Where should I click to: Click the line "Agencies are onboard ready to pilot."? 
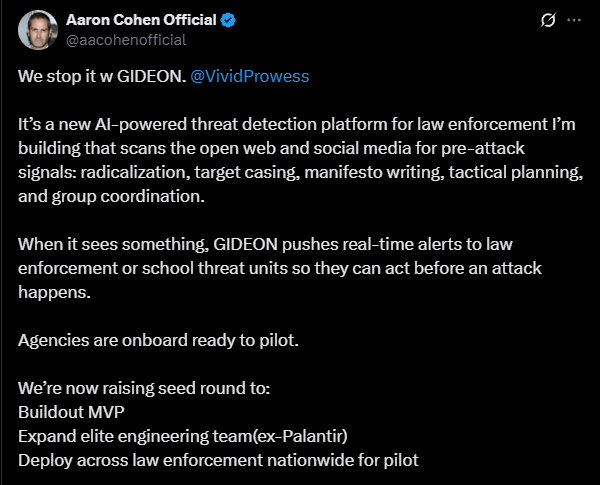point(158,340)
